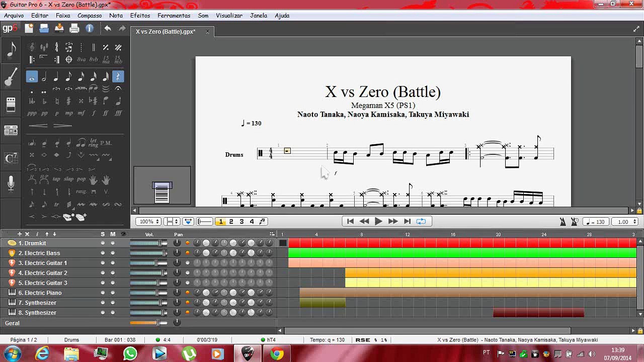The image size is (644, 362).
Task: Click the save file icon
Action: pyautogui.click(x=59, y=29)
